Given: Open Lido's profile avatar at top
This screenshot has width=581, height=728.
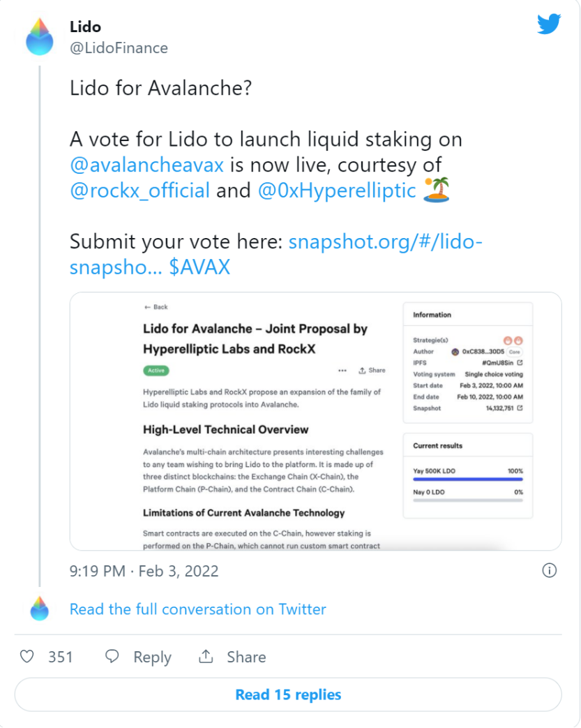Looking at the screenshot, I should pyautogui.click(x=40, y=37).
